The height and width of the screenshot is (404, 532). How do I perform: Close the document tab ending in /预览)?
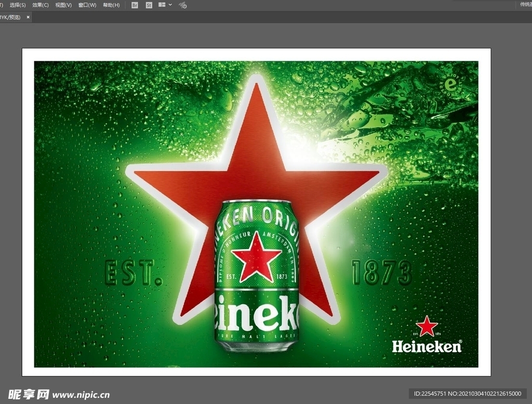(x=28, y=17)
